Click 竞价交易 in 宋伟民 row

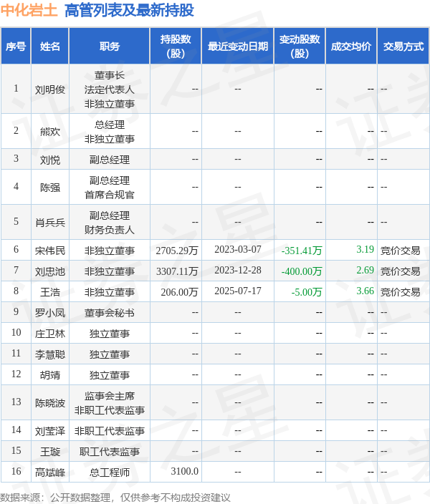401,251
